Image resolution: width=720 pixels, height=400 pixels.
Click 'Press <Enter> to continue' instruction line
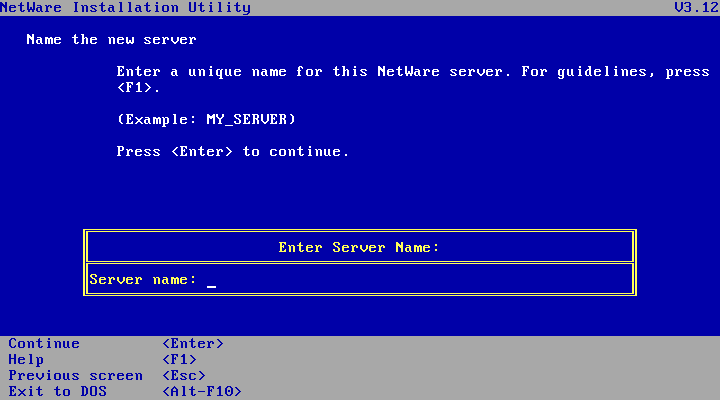pyautogui.click(x=233, y=152)
